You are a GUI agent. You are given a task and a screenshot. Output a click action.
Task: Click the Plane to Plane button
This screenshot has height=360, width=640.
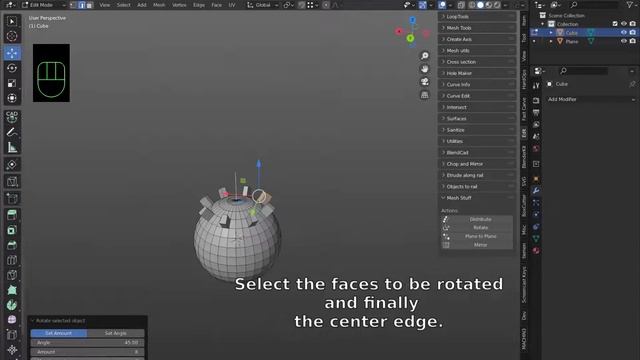coord(477,236)
